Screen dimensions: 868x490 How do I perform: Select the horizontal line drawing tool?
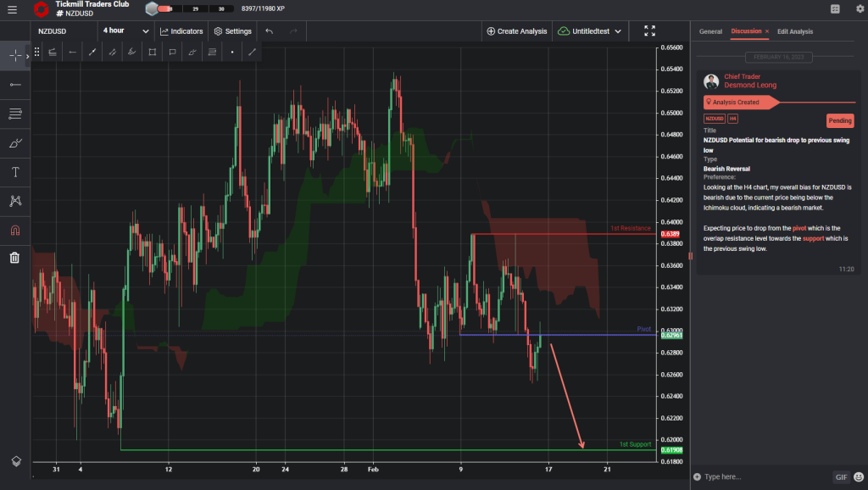(14, 84)
